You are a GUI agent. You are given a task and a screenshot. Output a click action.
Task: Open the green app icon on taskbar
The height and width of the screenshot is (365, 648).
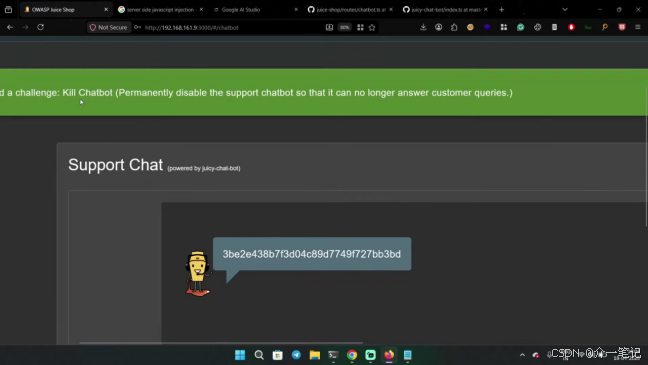[x=370, y=355]
